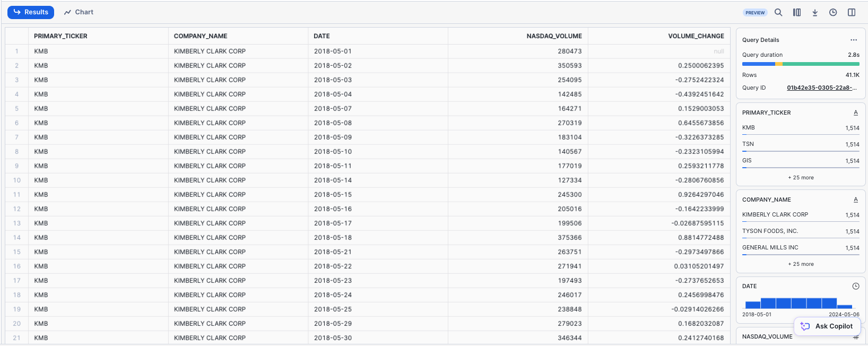Click the DATE histogram bars
This screenshot has height=346, width=868.
tap(798, 303)
